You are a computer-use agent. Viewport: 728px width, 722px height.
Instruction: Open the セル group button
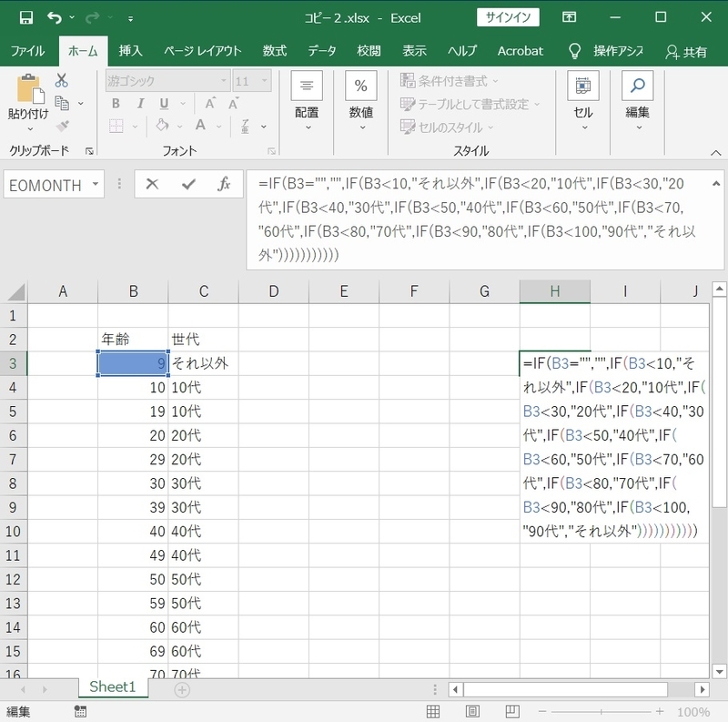tap(582, 101)
